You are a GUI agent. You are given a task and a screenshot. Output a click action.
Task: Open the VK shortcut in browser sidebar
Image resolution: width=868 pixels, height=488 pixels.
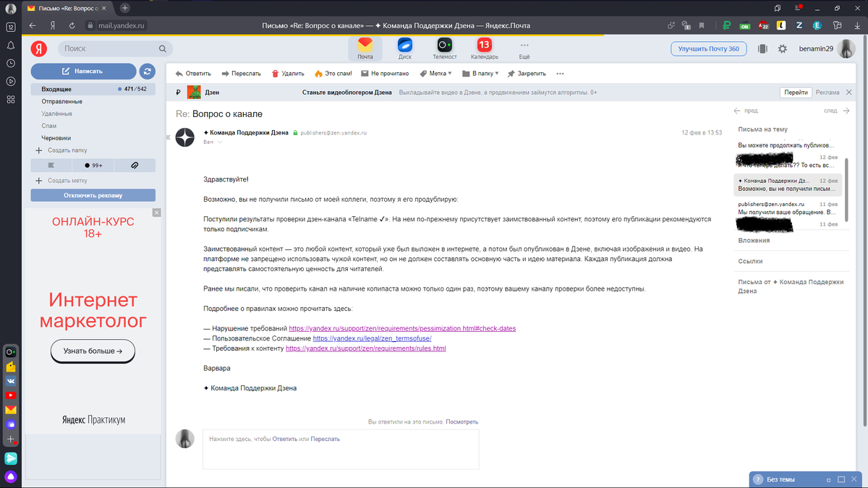pos(11,381)
